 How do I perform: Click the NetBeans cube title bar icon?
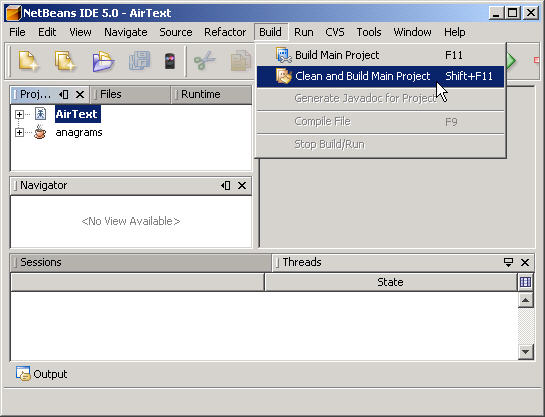coord(13,13)
